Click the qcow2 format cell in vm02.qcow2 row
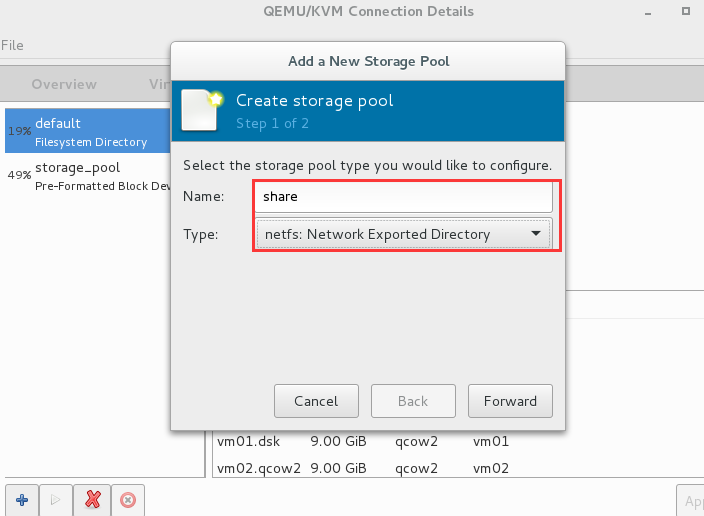 click(x=416, y=468)
